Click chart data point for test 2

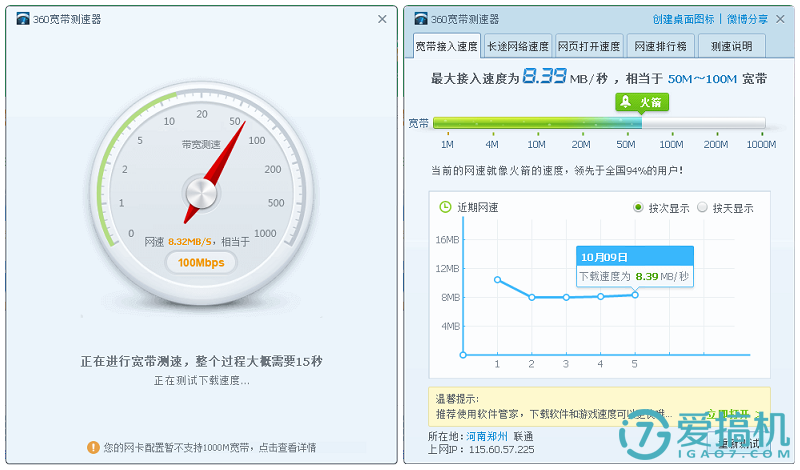click(532, 297)
